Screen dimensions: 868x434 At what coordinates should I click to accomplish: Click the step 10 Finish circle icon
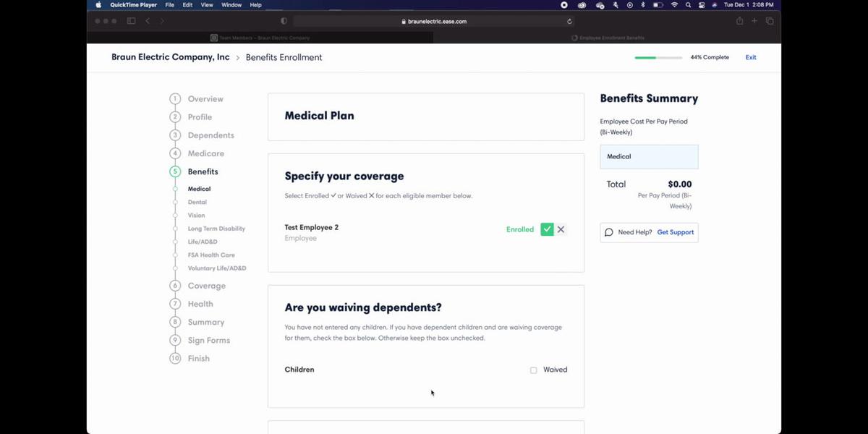pyautogui.click(x=175, y=358)
